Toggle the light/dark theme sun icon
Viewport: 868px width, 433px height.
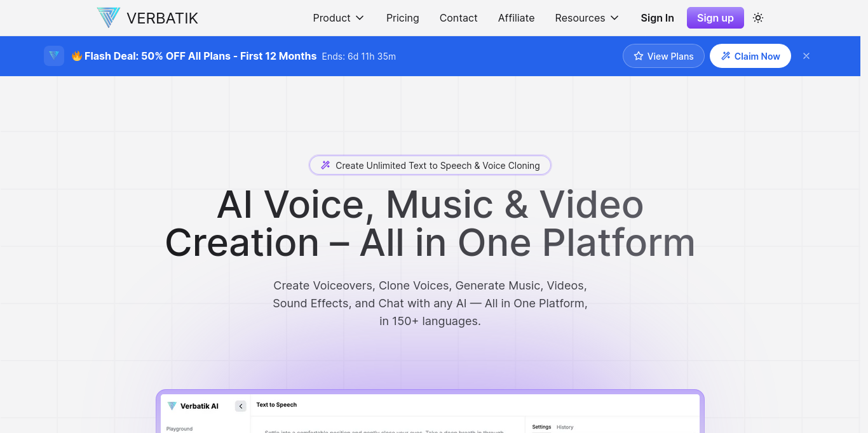coord(757,18)
